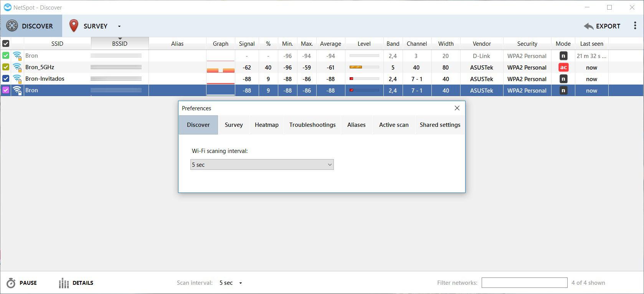Click the Channel column header
The image size is (644, 294).
coord(417,44)
